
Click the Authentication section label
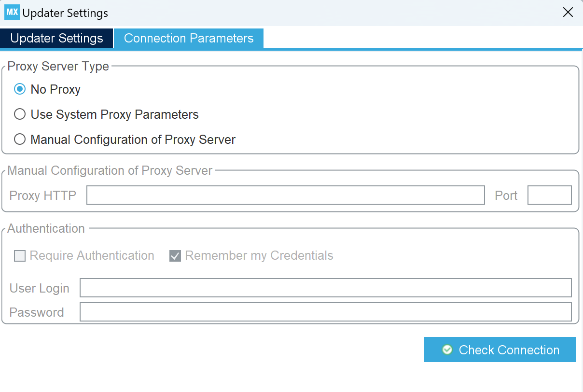tap(45, 228)
